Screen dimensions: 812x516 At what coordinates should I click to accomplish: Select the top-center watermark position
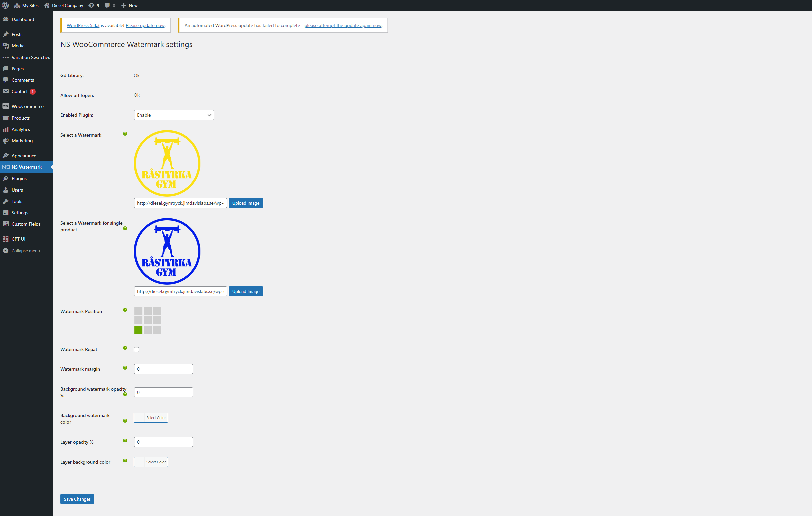[148, 311]
